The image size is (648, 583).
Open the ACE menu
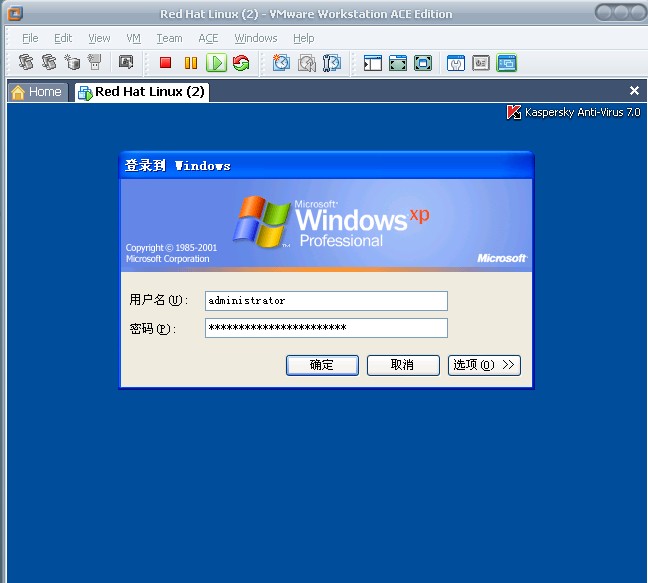pyautogui.click(x=208, y=38)
